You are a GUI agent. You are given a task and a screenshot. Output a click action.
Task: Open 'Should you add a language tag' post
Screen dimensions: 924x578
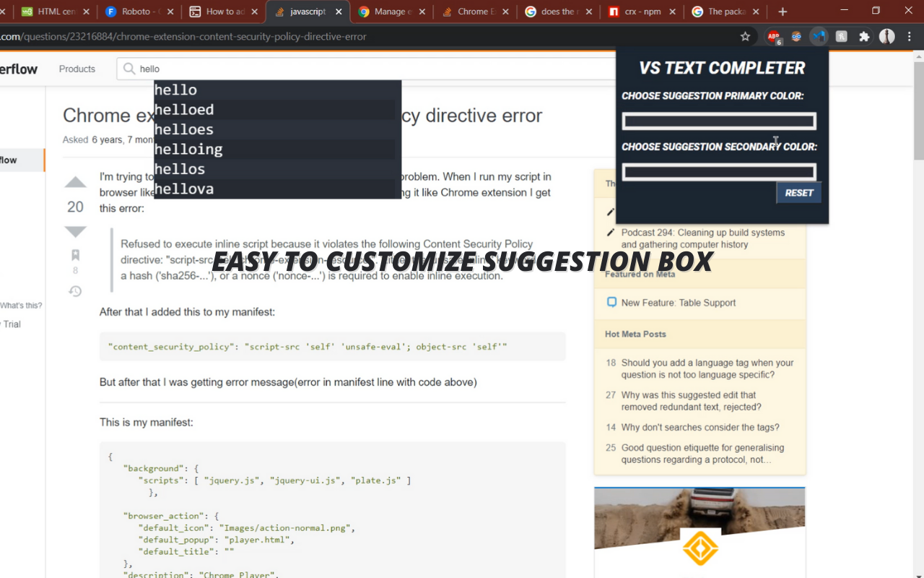pos(707,368)
